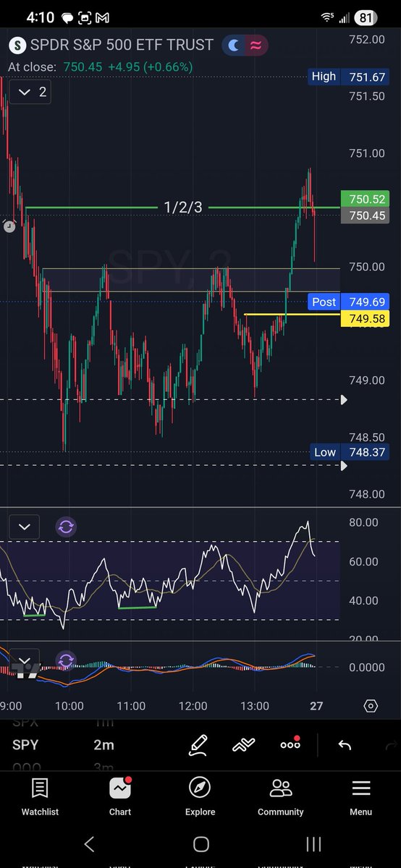Screen dimensions: 401x868
Task: Tap the High 751.67 price label
Action: point(349,77)
